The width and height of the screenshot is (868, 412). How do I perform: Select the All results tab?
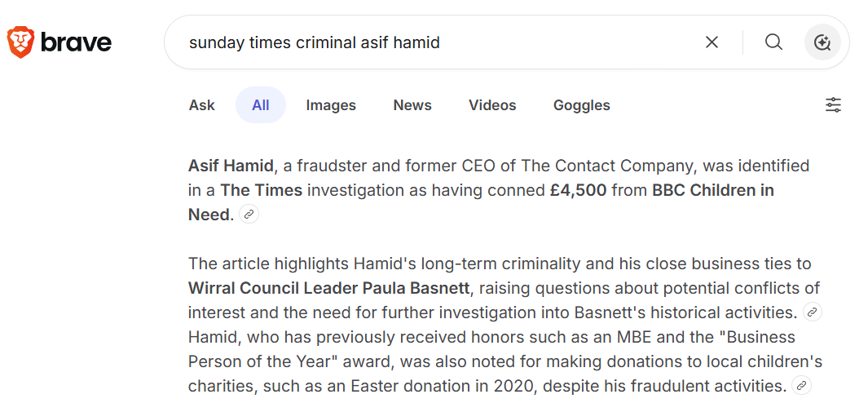[x=261, y=105]
